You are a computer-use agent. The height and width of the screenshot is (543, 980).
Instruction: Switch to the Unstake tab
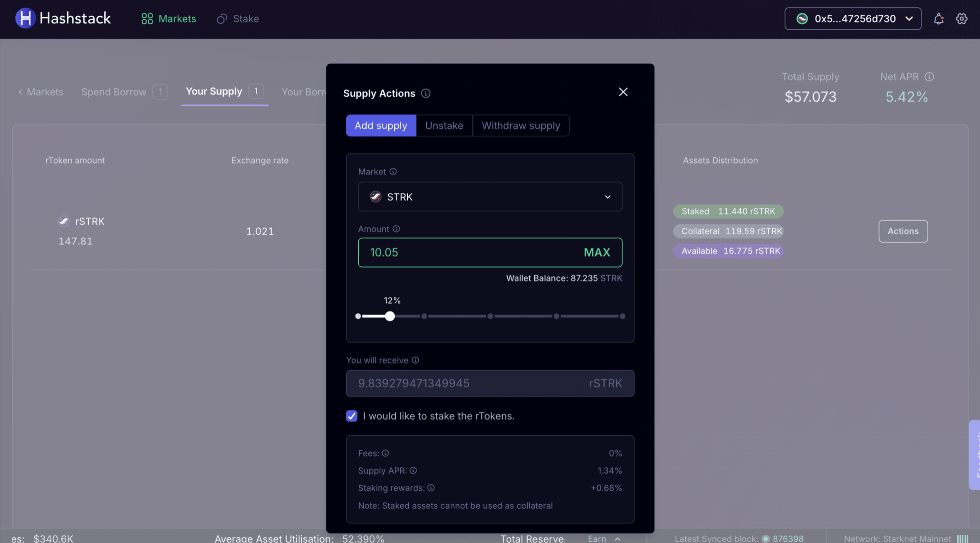tap(444, 125)
